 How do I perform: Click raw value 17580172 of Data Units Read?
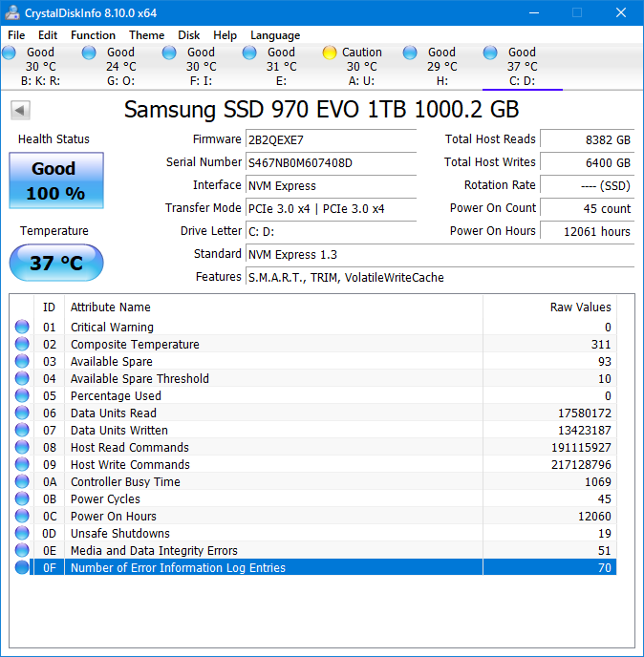click(x=584, y=413)
